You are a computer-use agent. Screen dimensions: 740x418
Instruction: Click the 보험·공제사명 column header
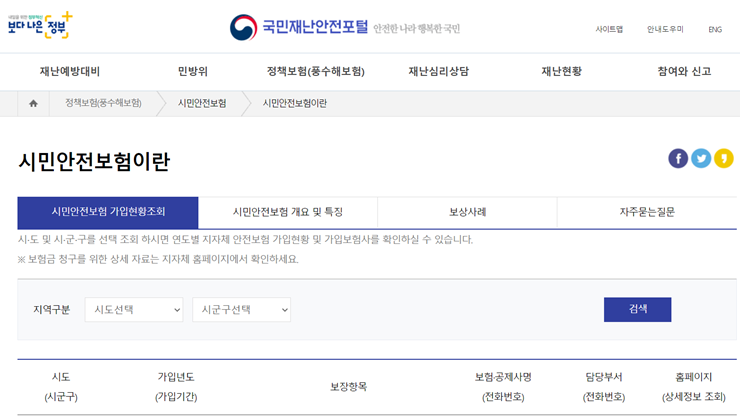click(503, 387)
